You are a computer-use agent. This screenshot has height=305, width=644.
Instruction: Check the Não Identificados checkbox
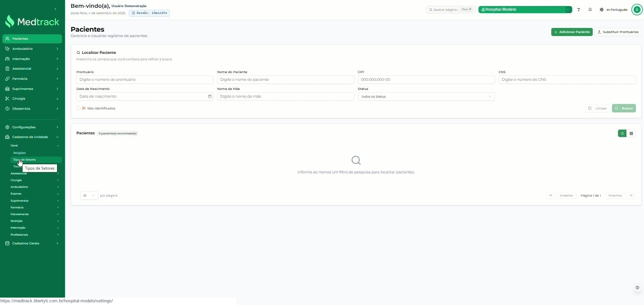(x=78, y=108)
